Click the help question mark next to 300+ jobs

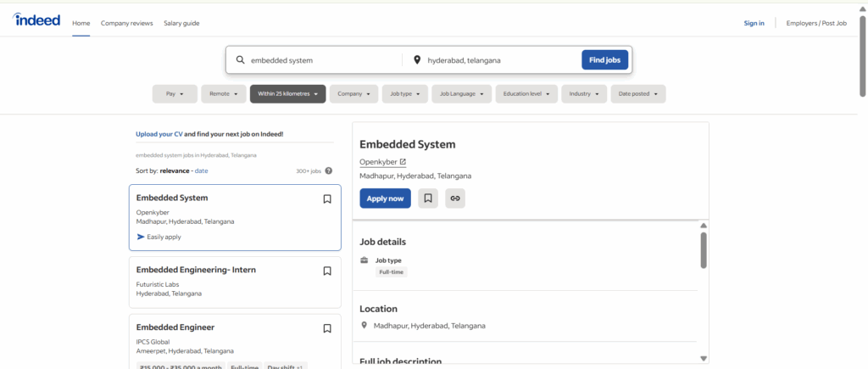[329, 171]
